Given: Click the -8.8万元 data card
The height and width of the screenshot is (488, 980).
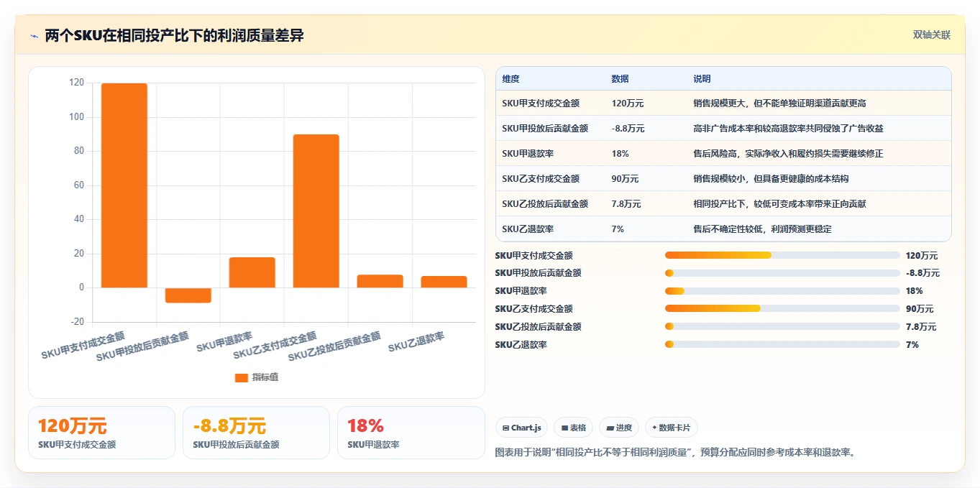Looking at the screenshot, I should click(x=256, y=433).
